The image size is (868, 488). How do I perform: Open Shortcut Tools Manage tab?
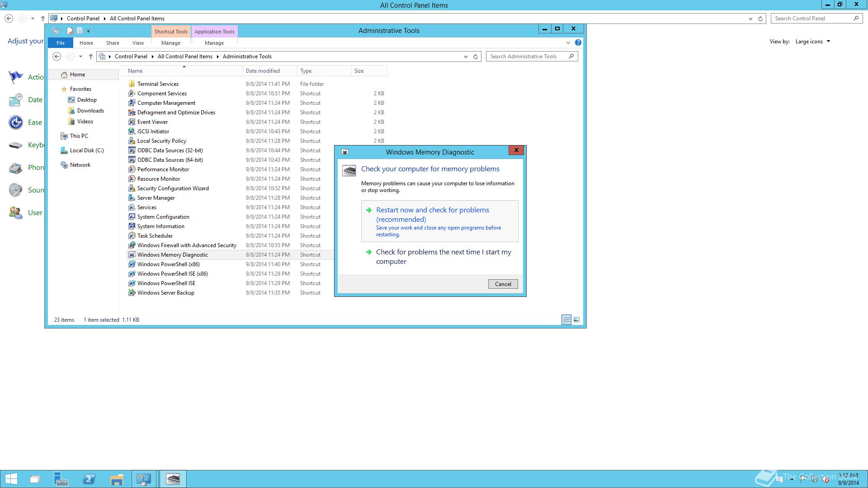pos(171,43)
